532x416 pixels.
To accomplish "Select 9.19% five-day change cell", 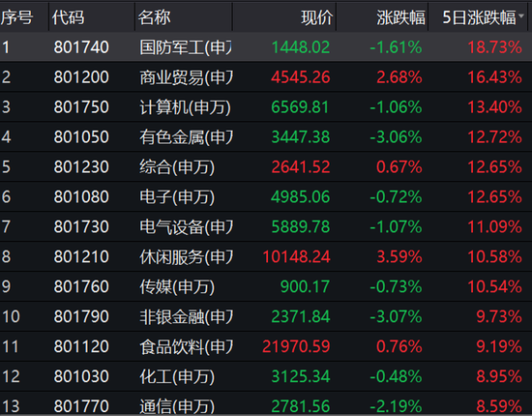I will pos(499,345).
